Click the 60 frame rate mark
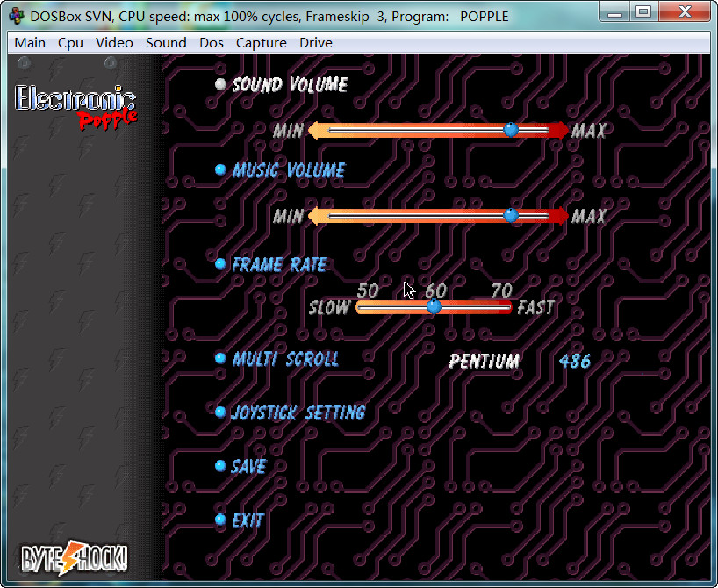Image resolution: width=718 pixels, height=588 pixels. pyautogui.click(x=436, y=290)
